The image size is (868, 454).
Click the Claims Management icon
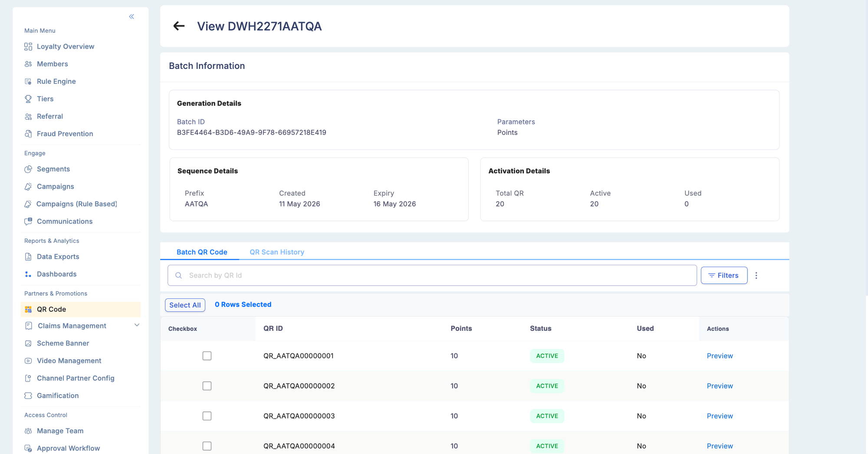[29, 326]
